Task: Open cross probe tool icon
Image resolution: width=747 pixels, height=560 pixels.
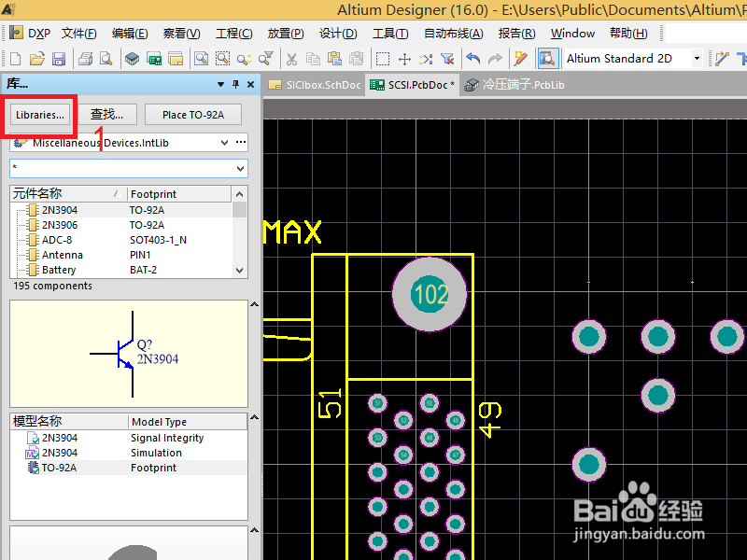Action: click(521, 59)
